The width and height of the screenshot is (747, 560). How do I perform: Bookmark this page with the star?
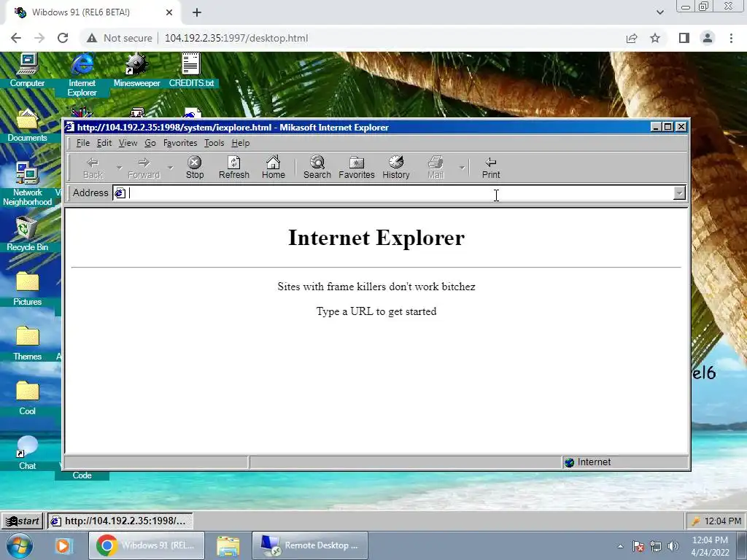655,38
